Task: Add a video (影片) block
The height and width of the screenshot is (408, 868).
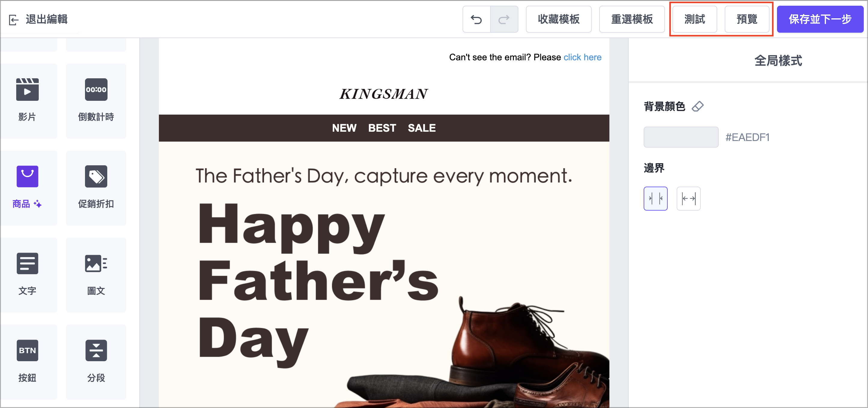Action: [27, 99]
